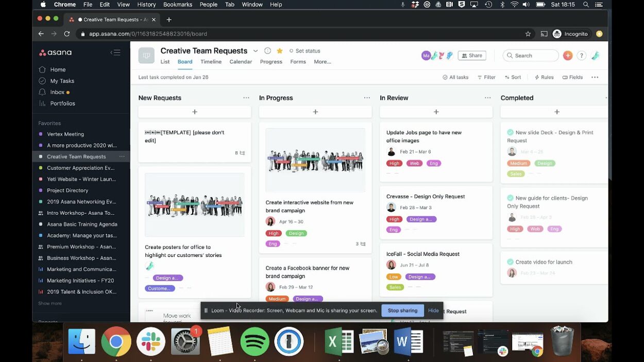644x362 pixels.
Task: Open the project title dropdown arrow
Action: (256, 50)
